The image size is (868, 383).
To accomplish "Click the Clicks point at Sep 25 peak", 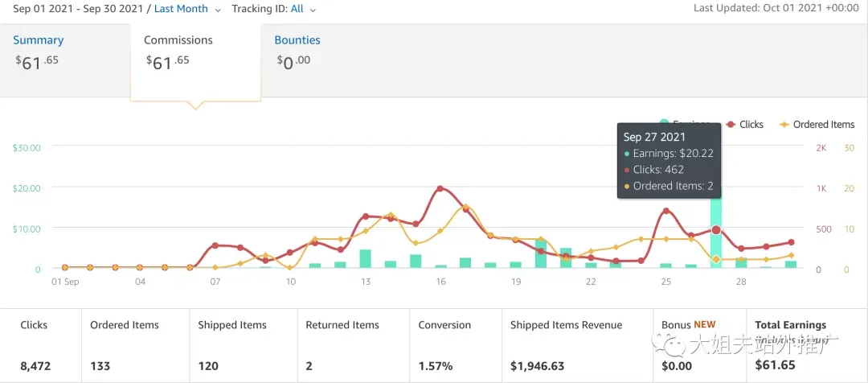I will coord(666,211).
